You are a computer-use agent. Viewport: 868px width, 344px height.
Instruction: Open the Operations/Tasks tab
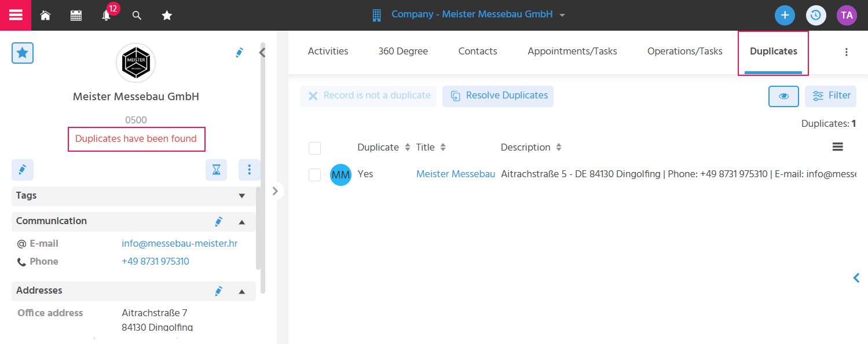click(x=684, y=52)
